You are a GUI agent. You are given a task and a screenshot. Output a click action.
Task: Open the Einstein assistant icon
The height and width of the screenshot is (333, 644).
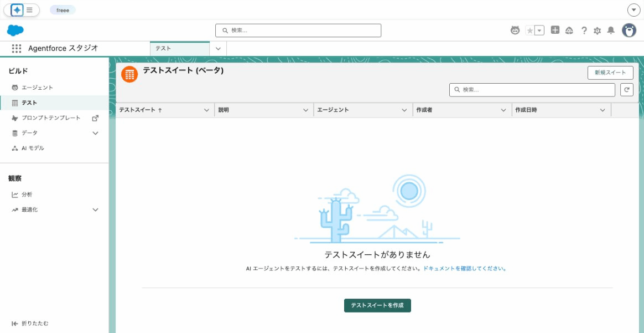click(x=515, y=30)
